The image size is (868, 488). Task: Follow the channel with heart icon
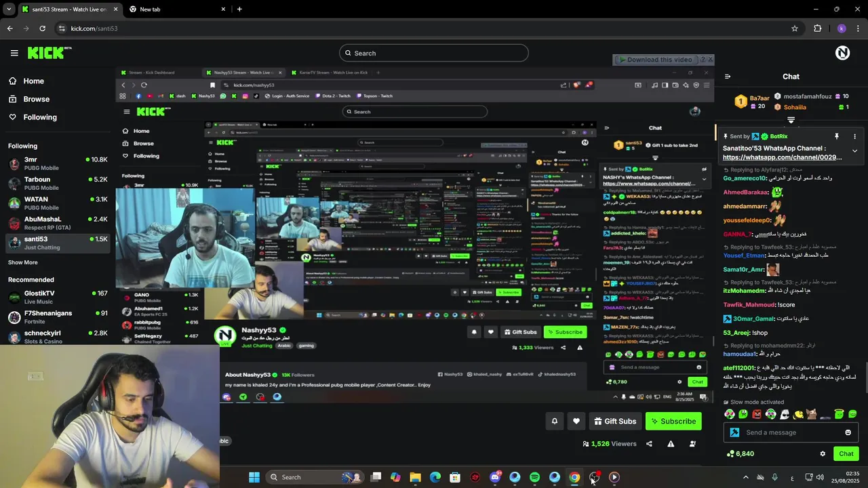click(x=576, y=421)
